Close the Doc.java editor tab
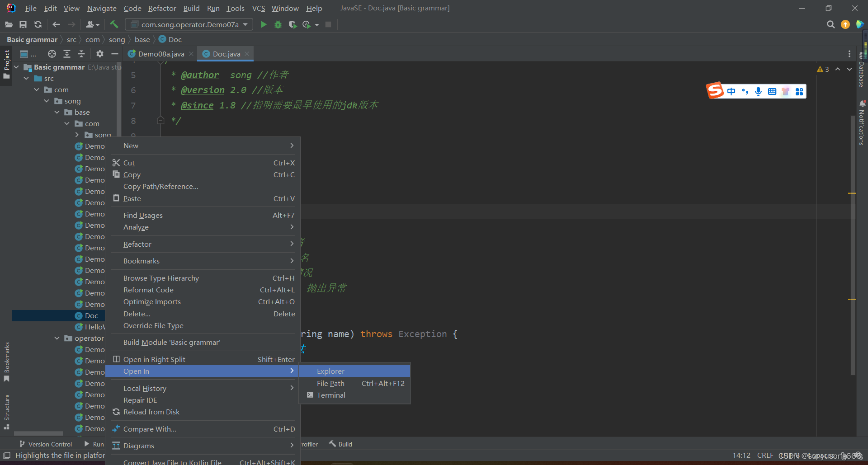The height and width of the screenshot is (465, 868). [247, 54]
